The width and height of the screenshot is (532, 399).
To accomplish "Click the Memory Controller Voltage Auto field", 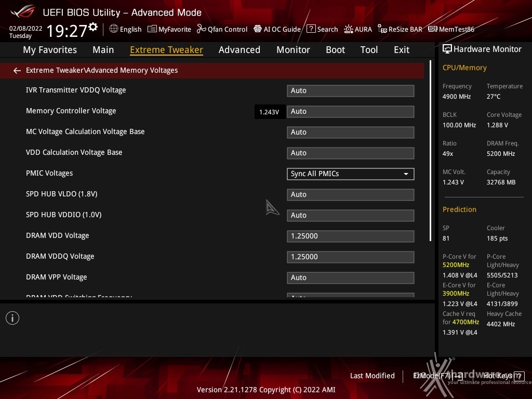I will coord(351,111).
